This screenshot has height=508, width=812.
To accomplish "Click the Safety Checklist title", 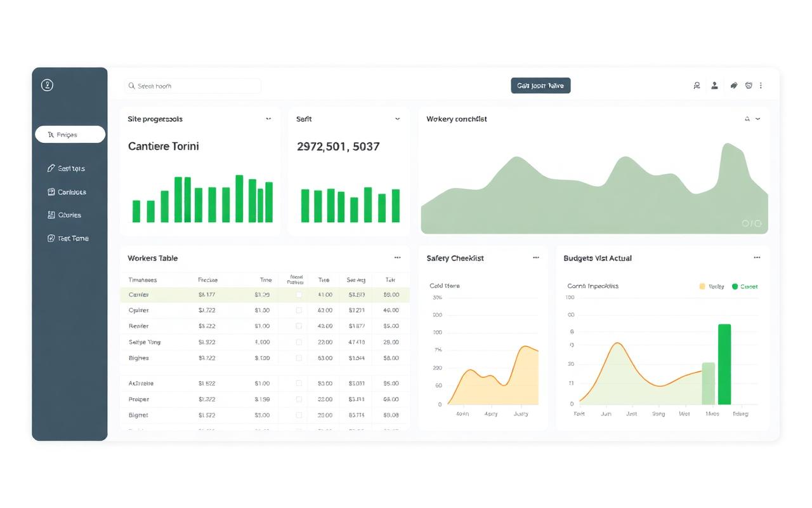I will 455,258.
